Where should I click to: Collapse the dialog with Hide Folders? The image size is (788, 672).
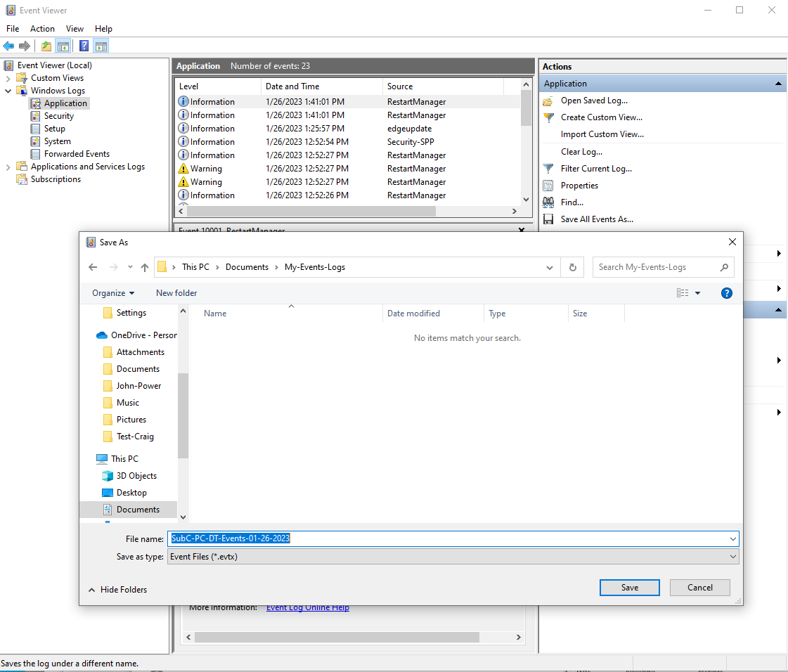(x=117, y=590)
